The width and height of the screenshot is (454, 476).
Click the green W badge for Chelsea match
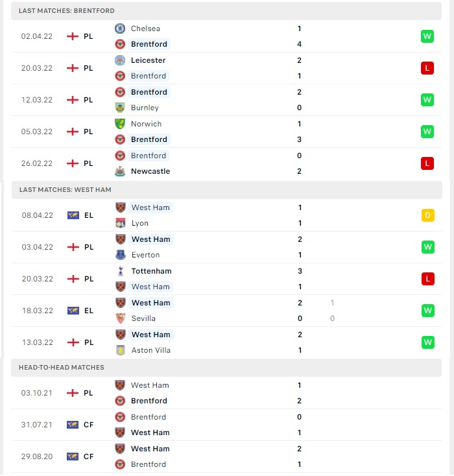(x=427, y=36)
